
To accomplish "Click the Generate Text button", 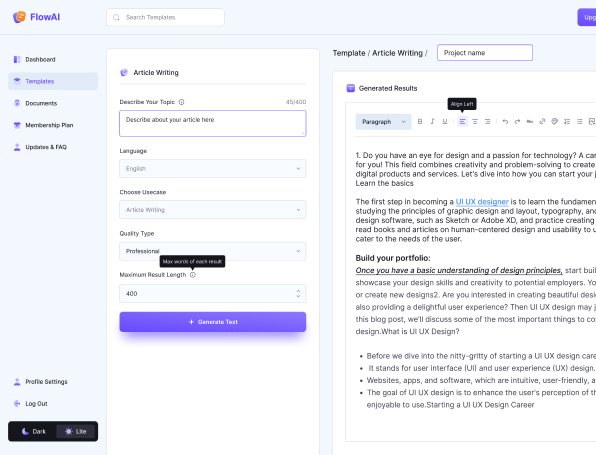I will pyautogui.click(x=212, y=322).
